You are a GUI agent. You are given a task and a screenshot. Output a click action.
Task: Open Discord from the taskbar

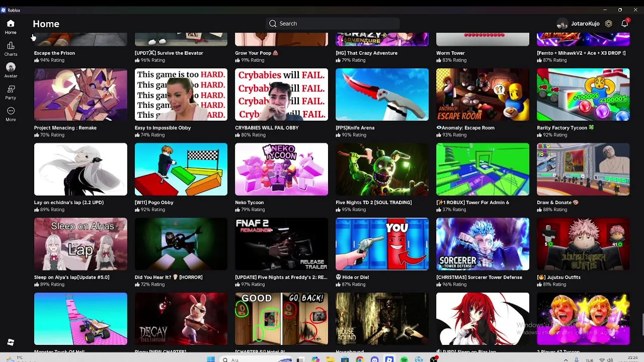tap(374, 359)
